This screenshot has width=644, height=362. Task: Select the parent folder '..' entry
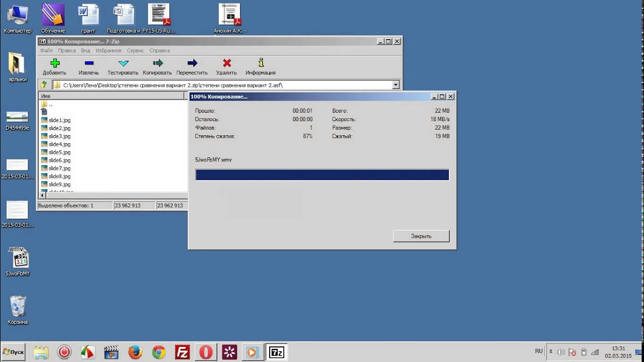pos(46,104)
